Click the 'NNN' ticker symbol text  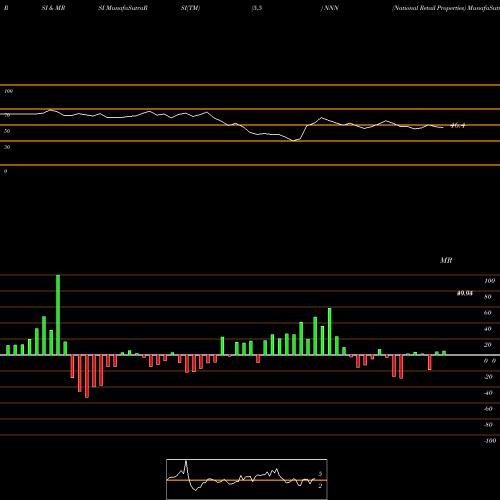tap(331, 8)
